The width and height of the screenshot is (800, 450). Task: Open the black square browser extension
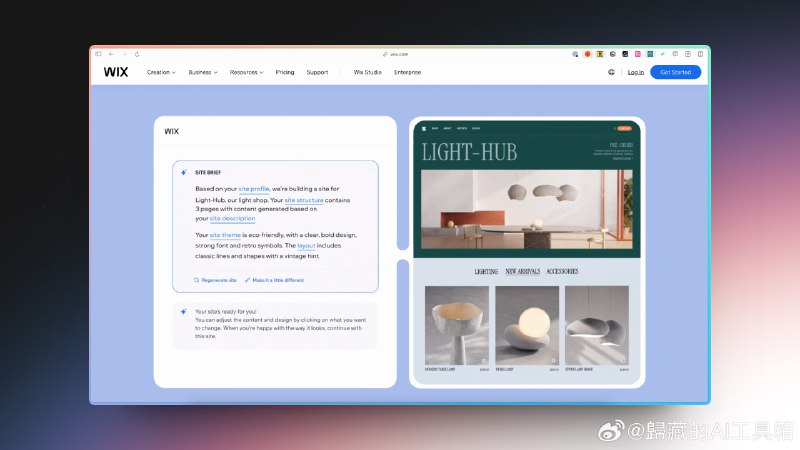(x=625, y=54)
